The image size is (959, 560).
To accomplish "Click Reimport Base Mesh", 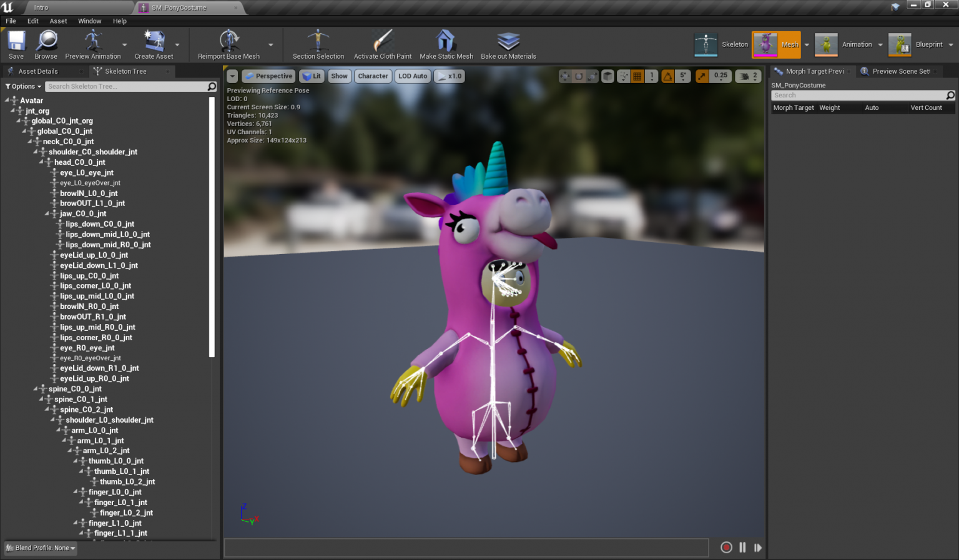I will [229, 44].
